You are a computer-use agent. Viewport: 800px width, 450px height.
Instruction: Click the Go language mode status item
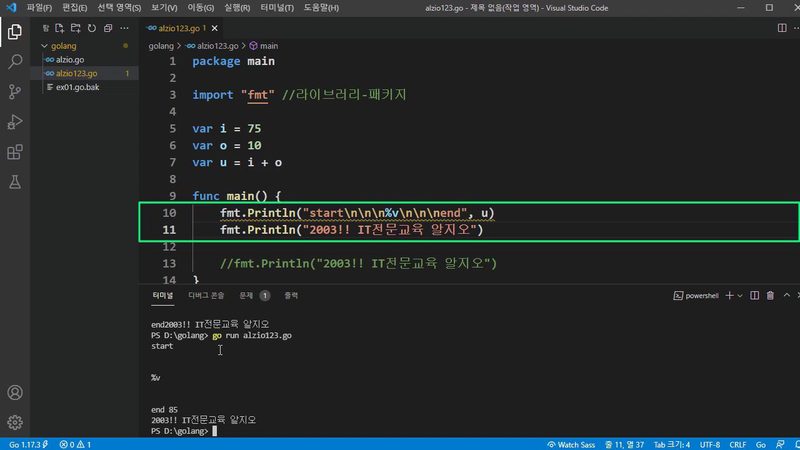coord(761,444)
